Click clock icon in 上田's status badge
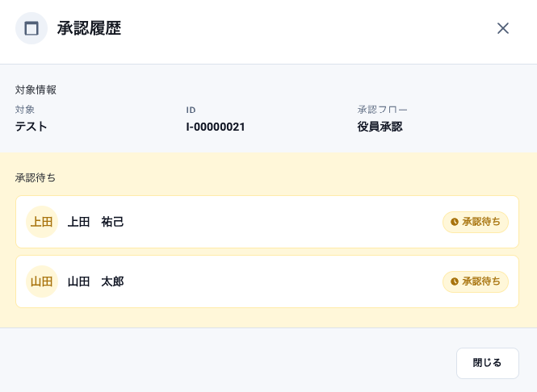This screenshot has height=392, width=537. [455, 222]
